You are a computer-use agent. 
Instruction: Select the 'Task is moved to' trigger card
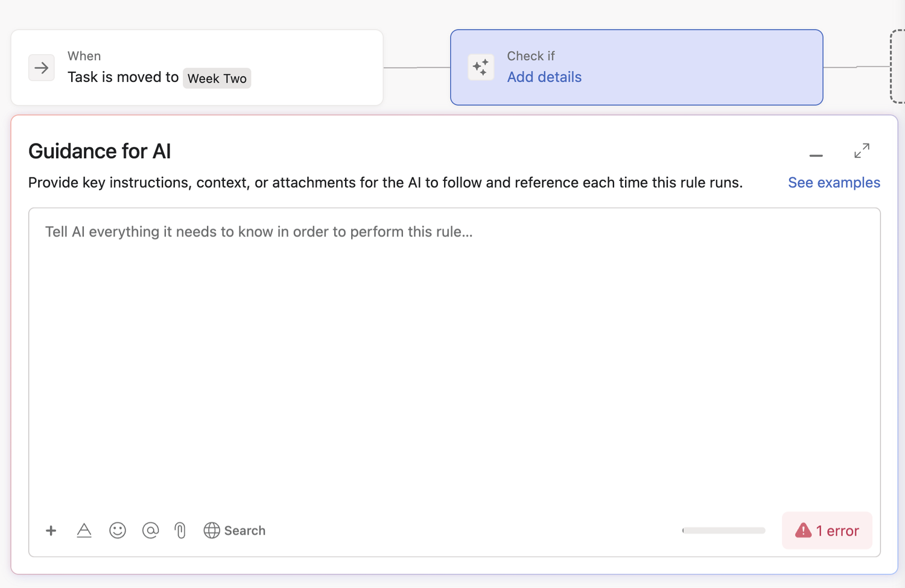(x=197, y=68)
